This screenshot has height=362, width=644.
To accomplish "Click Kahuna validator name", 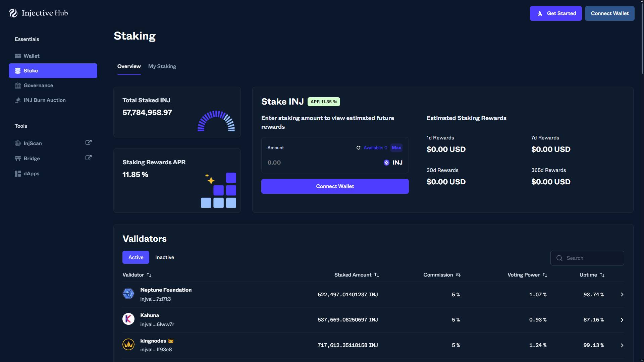I will click(x=150, y=315).
